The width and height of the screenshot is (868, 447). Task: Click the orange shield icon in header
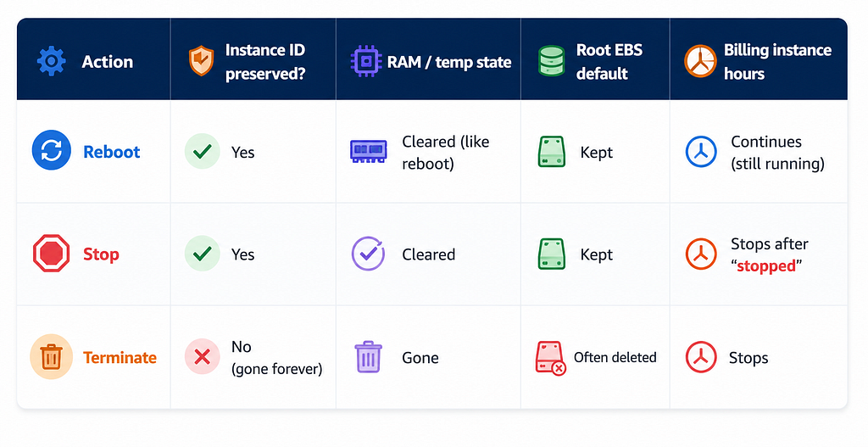201,61
